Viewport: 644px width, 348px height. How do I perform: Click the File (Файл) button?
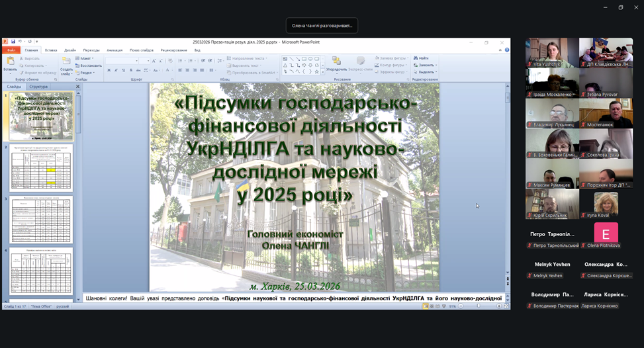[x=11, y=50]
